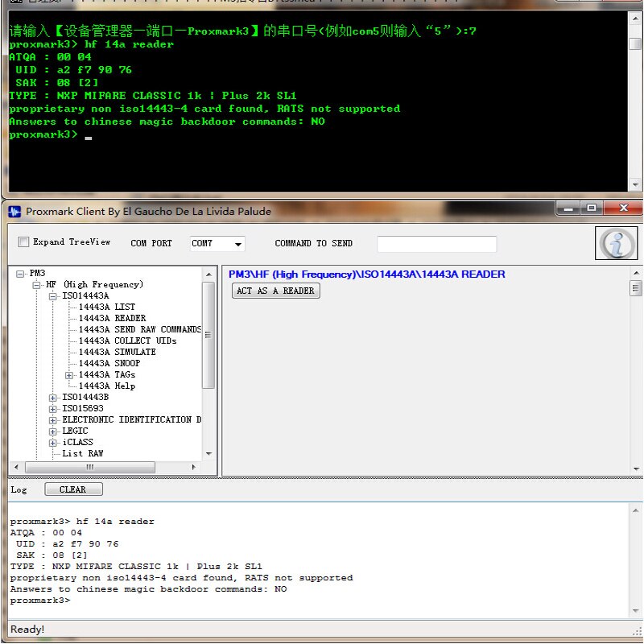Minimize the Proxmark Client window

(x=568, y=208)
